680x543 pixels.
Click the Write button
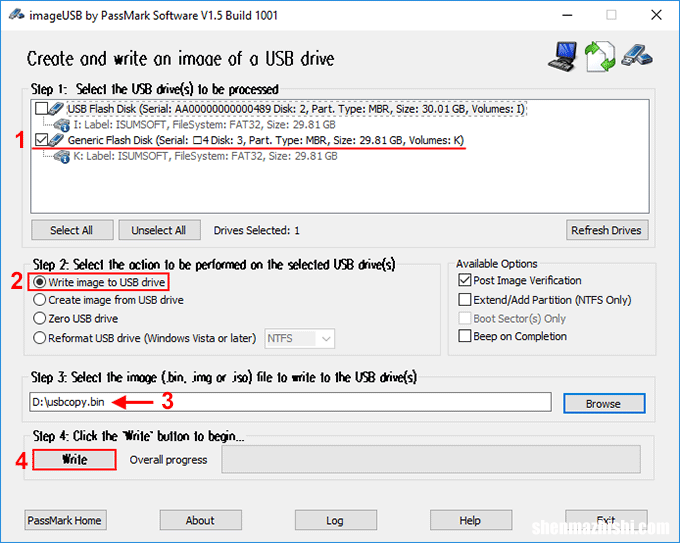click(x=74, y=460)
